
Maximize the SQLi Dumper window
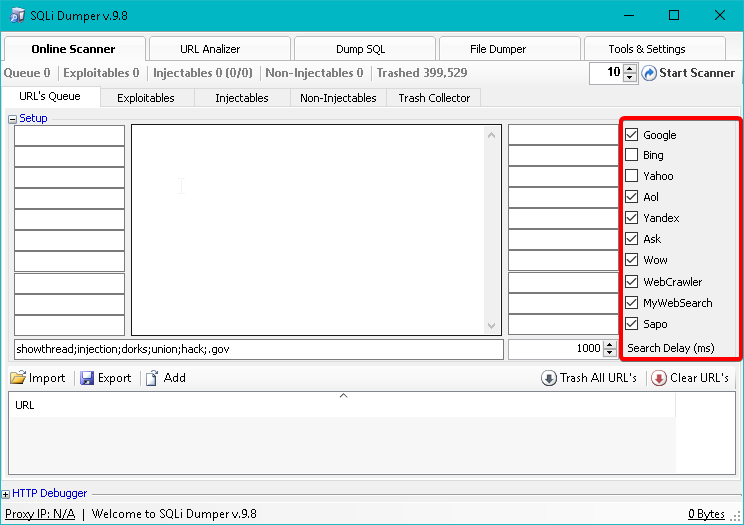coord(674,15)
